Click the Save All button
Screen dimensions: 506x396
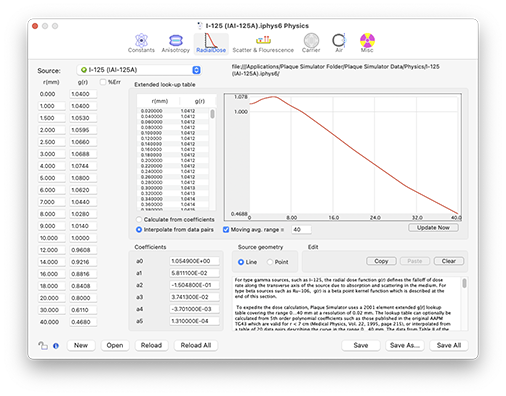pos(449,345)
